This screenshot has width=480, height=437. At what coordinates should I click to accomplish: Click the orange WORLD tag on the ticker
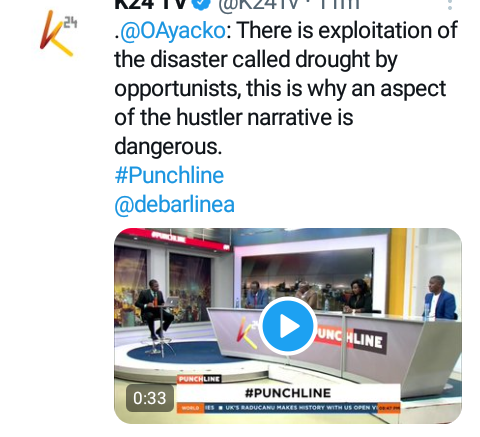[190, 408]
